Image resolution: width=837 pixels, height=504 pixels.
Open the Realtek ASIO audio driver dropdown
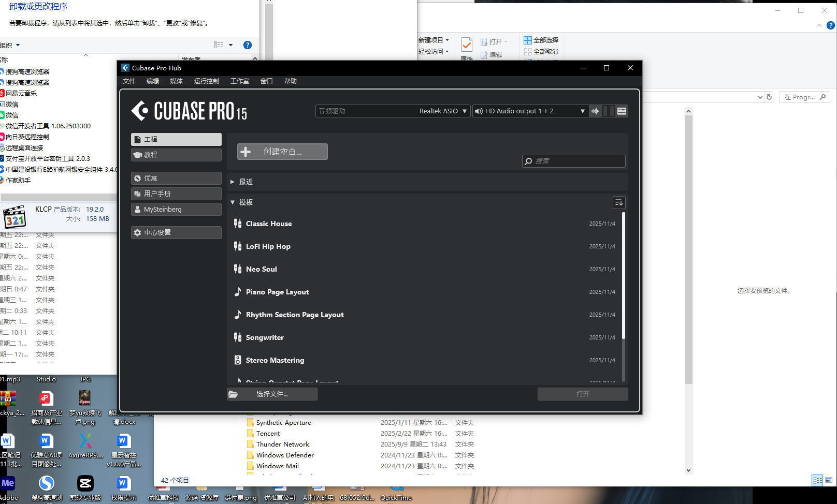393,111
